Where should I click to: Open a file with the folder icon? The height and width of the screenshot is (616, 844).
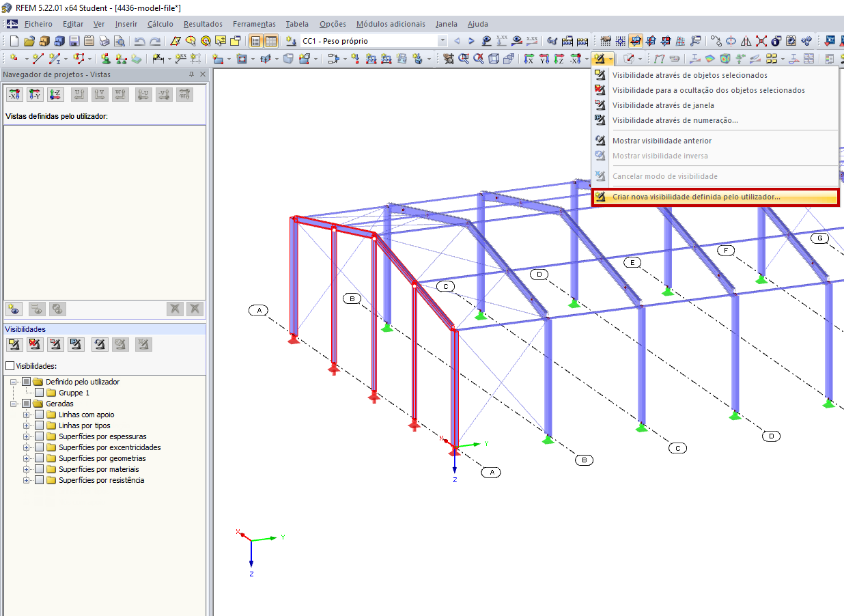point(29,41)
